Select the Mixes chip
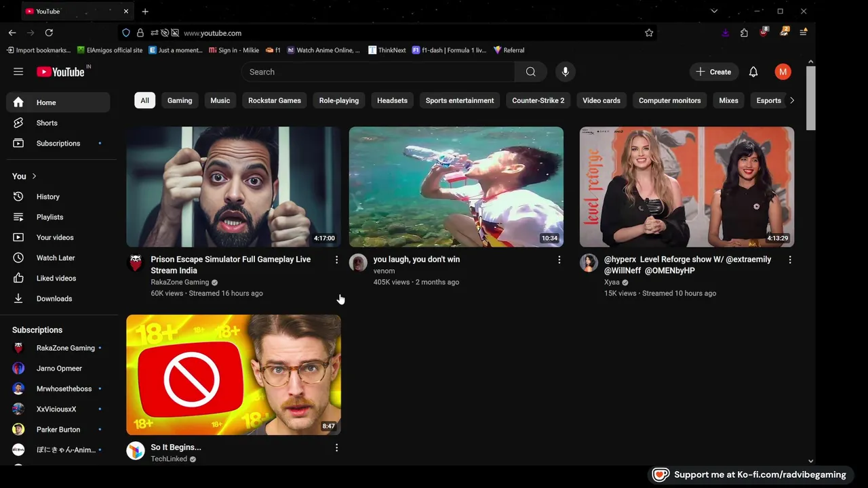Image resolution: width=868 pixels, height=488 pixels. pyautogui.click(x=728, y=100)
